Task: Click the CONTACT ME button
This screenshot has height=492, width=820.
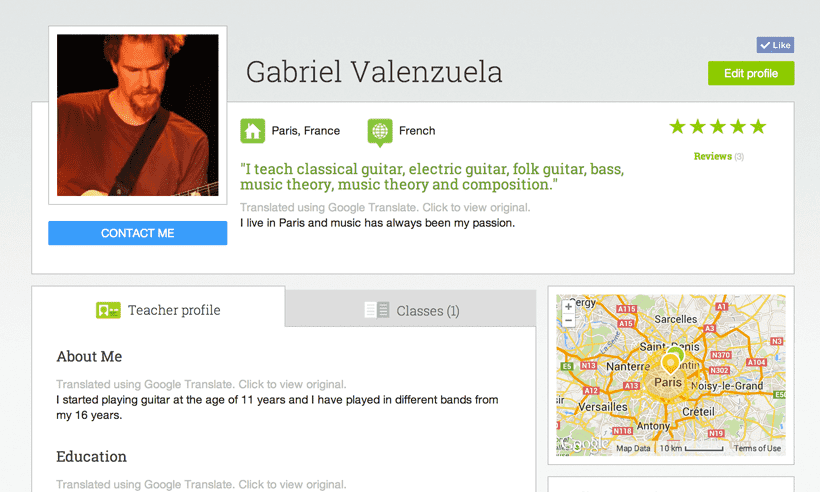Action: [138, 233]
